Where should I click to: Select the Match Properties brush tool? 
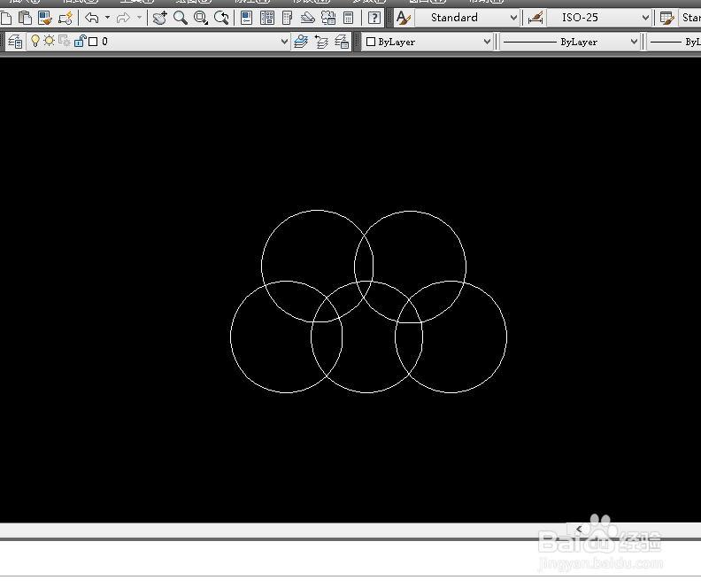[45, 18]
